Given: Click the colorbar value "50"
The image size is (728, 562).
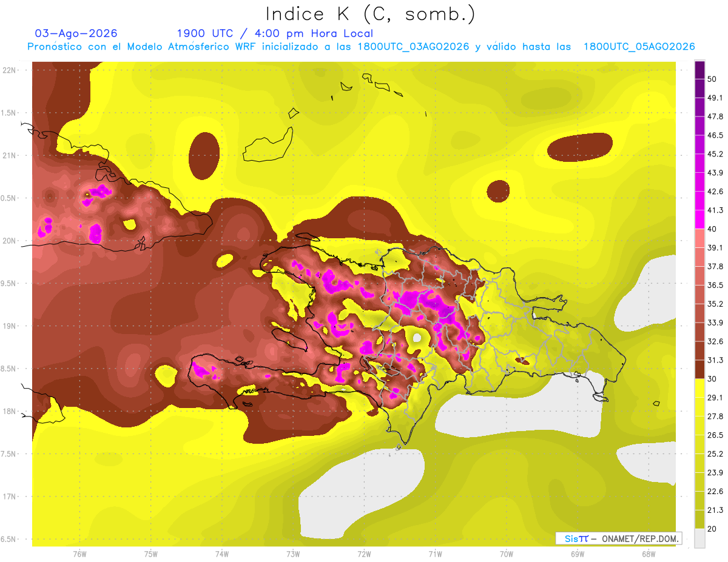Looking at the screenshot, I should click(712, 80).
